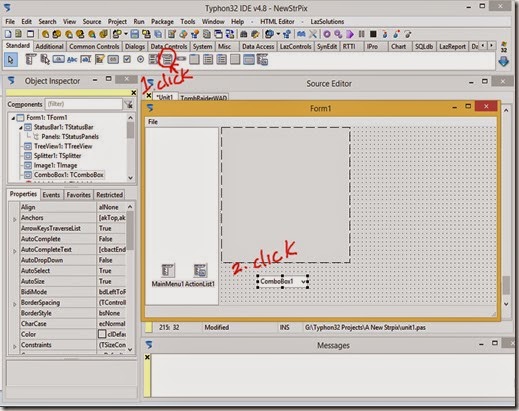This screenshot has height=411, width=519.
Task: Click the big blue down arrow icon
Action: point(504,62)
